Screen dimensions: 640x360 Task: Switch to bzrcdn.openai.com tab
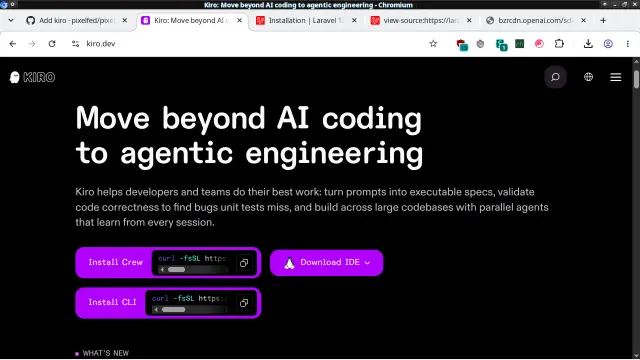click(x=535, y=20)
